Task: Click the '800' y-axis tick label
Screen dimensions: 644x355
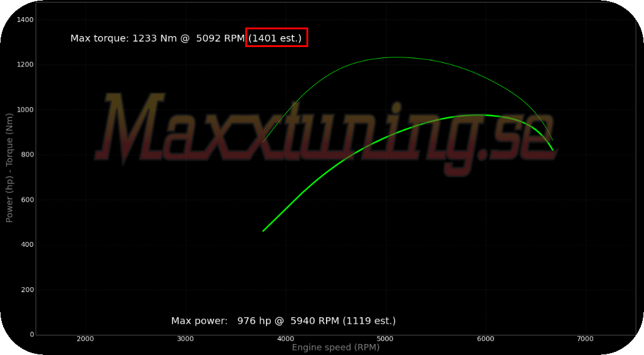Action: click(x=27, y=155)
